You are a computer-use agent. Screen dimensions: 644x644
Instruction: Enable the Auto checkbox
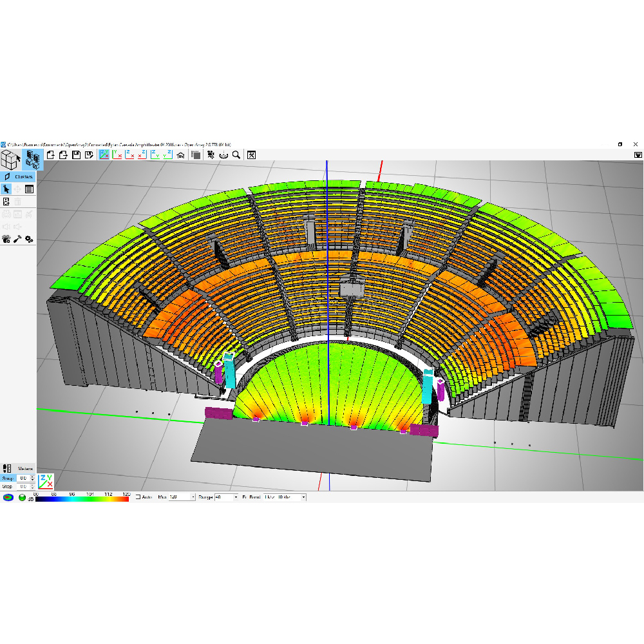pos(137,497)
